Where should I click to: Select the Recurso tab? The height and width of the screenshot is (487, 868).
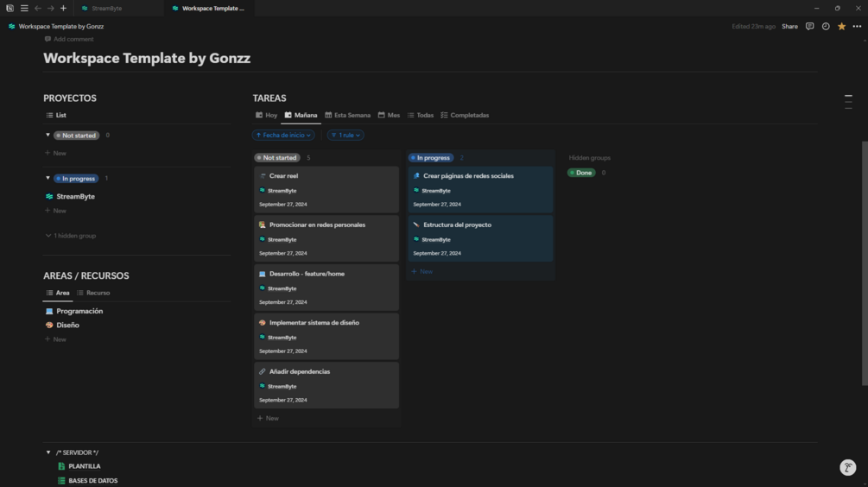pyautogui.click(x=93, y=293)
